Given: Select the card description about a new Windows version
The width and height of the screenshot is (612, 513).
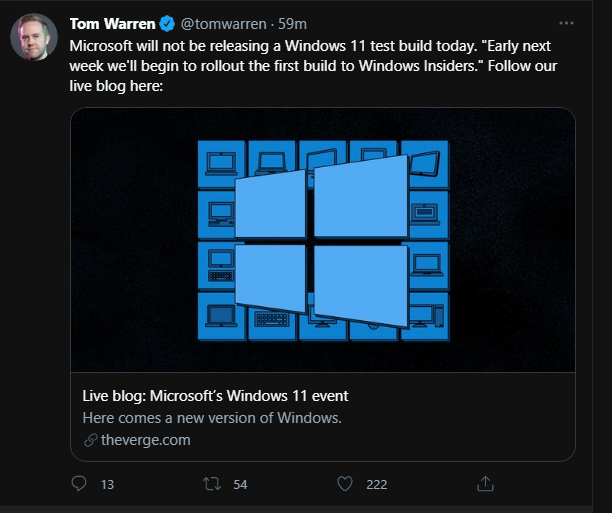Looking at the screenshot, I should coord(211,417).
